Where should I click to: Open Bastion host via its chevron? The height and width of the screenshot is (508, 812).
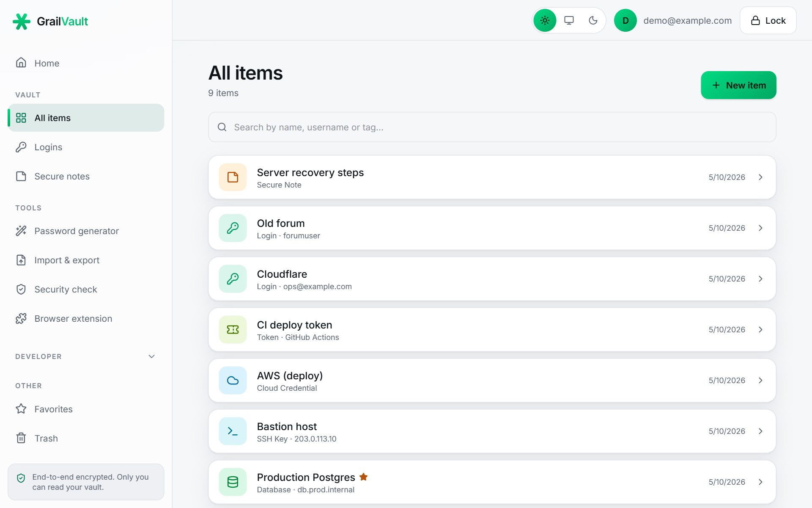760,431
